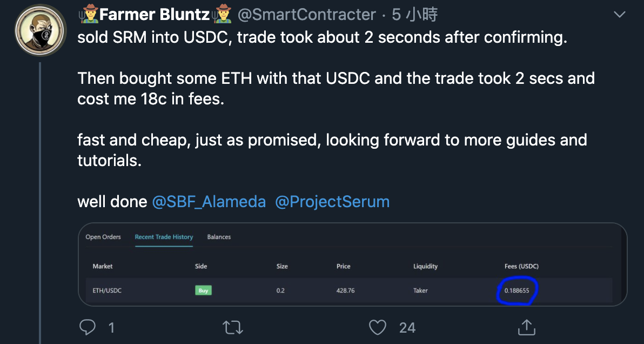Share the tweet via the upload icon
The image size is (644, 344).
(x=526, y=327)
